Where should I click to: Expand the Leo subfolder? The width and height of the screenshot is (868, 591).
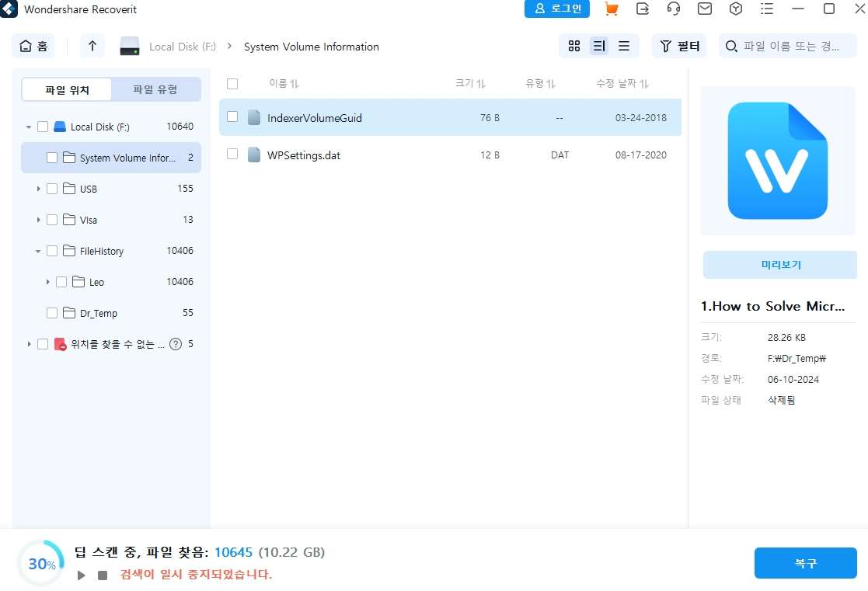47,282
